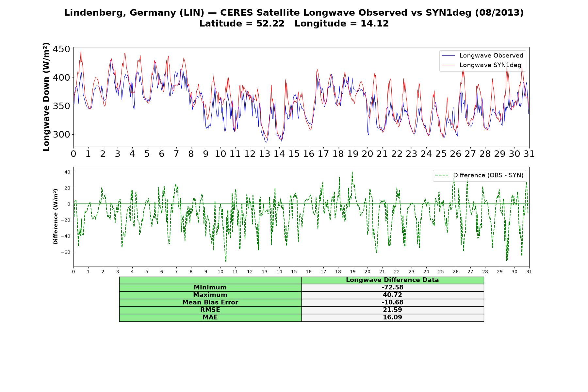The width and height of the screenshot is (588, 392).
Task: Select the Maximum value 40.72 cell
Action: [392, 295]
